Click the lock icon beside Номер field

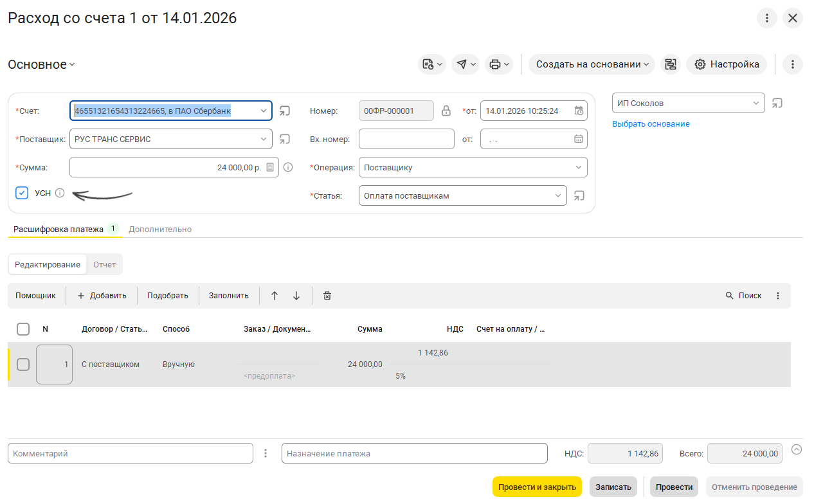(446, 111)
